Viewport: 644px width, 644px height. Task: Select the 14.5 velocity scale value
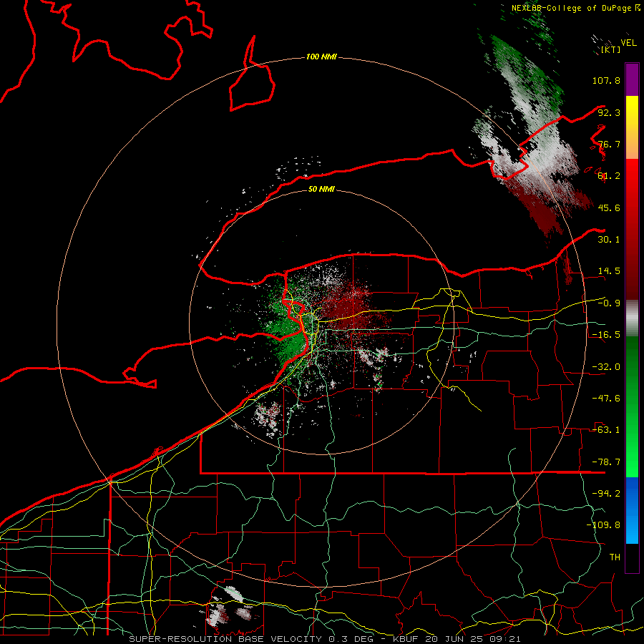609,271
